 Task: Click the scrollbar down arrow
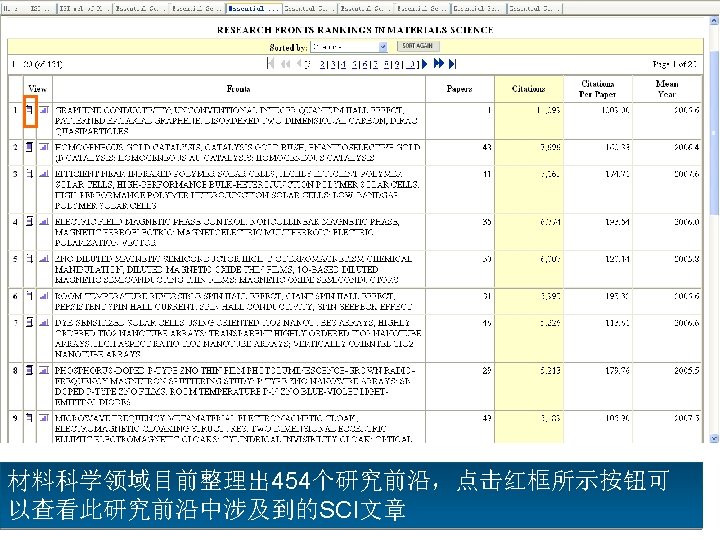coord(714,438)
